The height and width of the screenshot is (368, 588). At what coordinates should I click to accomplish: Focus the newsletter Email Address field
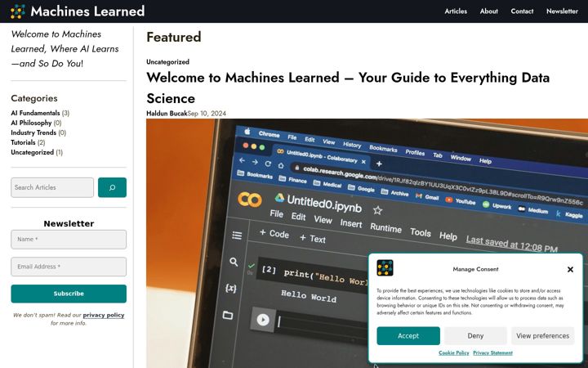point(69,267)
